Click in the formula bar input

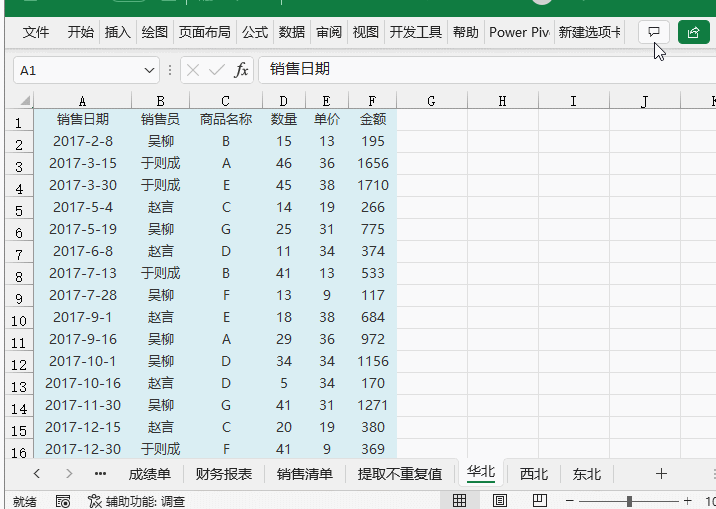click(x=487, y=70)
